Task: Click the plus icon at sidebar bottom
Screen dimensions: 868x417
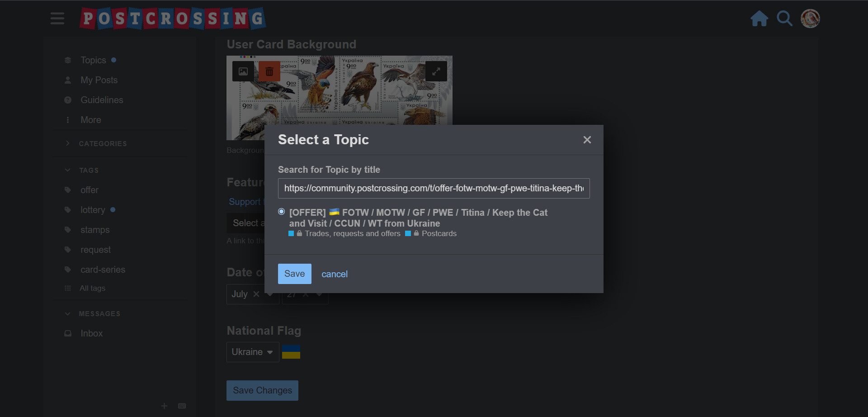Action: (x=165, y=406)
